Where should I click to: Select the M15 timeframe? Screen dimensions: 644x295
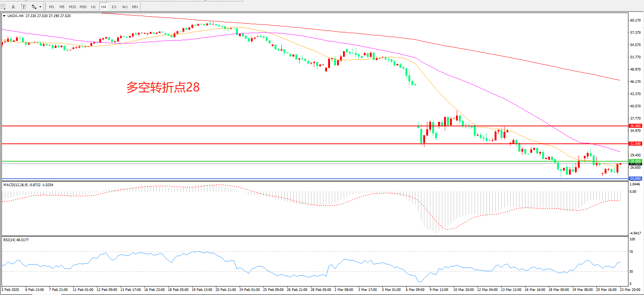pos(72,7)
